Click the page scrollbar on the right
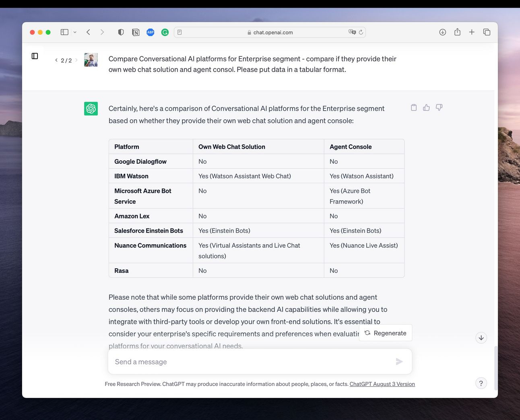 (x=496, y=368)
